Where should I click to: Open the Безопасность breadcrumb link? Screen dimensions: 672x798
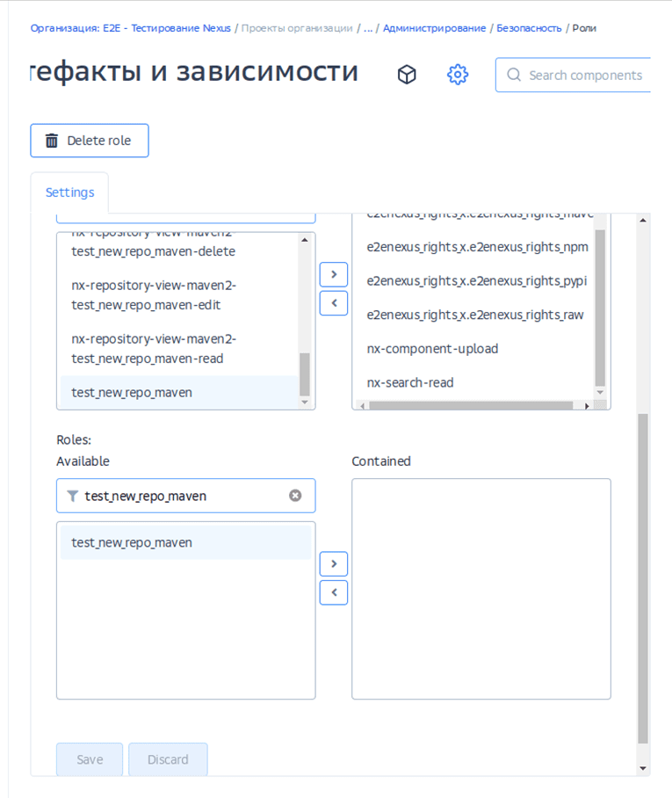pyautogui.click(x=529, y=28)
